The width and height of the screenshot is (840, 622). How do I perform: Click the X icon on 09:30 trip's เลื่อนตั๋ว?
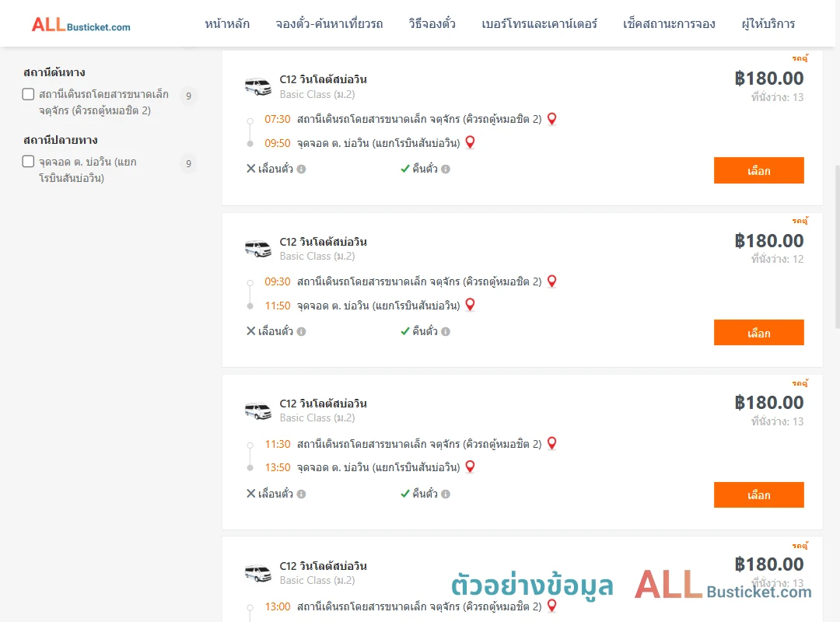[250, 331]
